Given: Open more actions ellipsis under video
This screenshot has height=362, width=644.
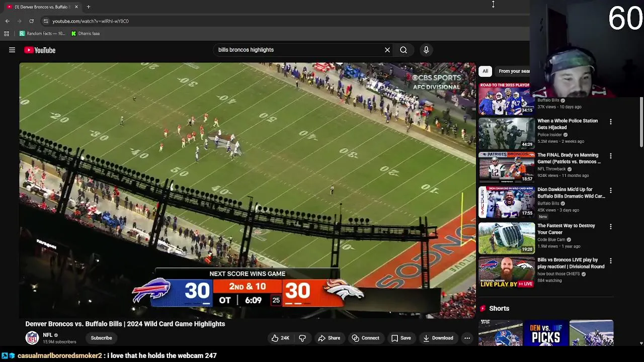Looking at the screenshot, I should [x=467, y=338].
